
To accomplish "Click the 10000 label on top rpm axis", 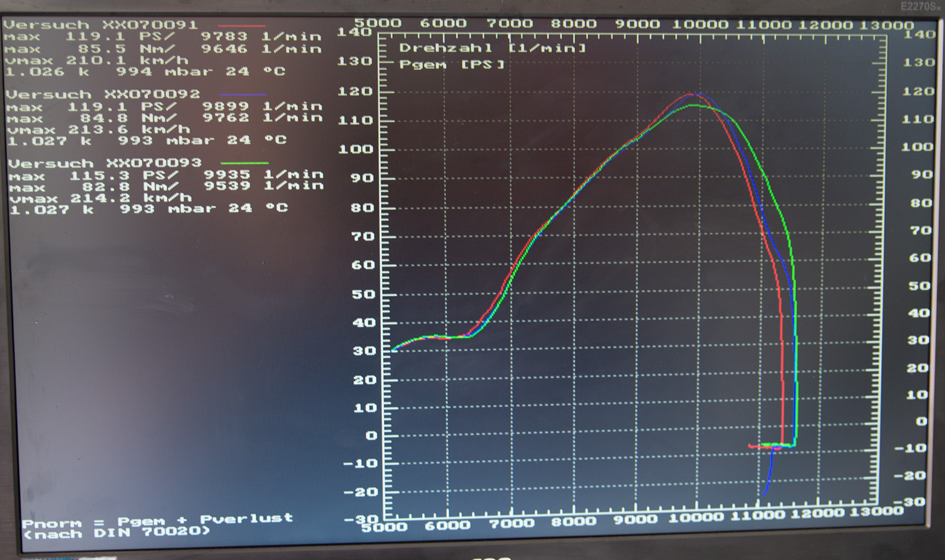I will (x=700, y=24).
